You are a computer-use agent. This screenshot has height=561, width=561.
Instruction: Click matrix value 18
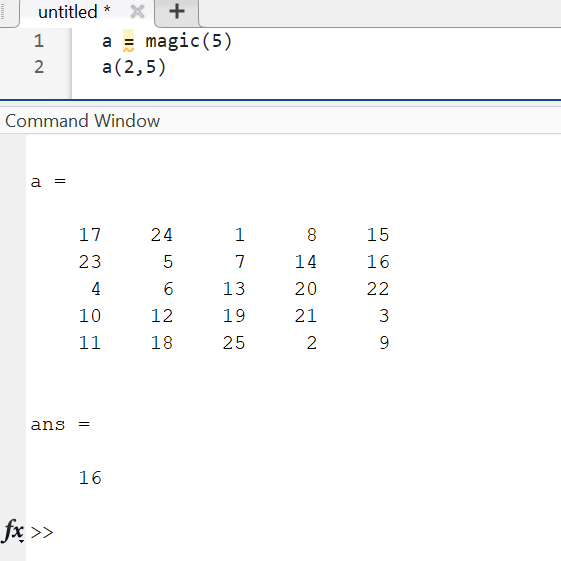click(x=162, y=343)
